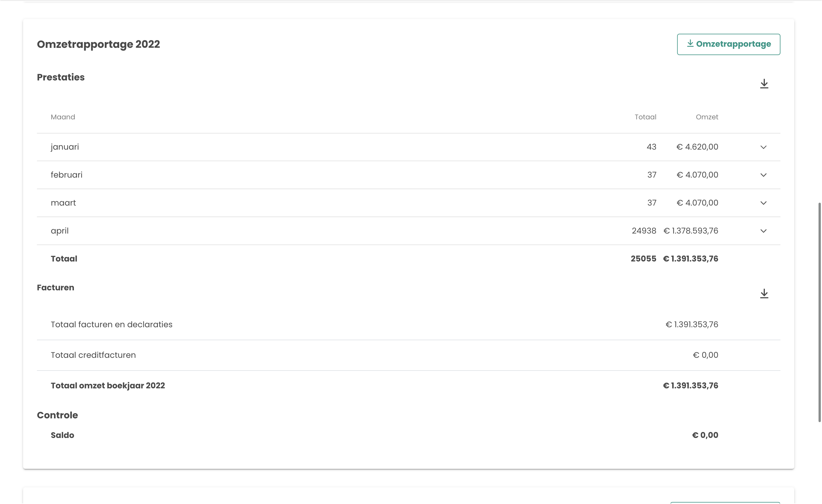
Task: Download the Facturen overview
Action: click(x=764, y=294)
